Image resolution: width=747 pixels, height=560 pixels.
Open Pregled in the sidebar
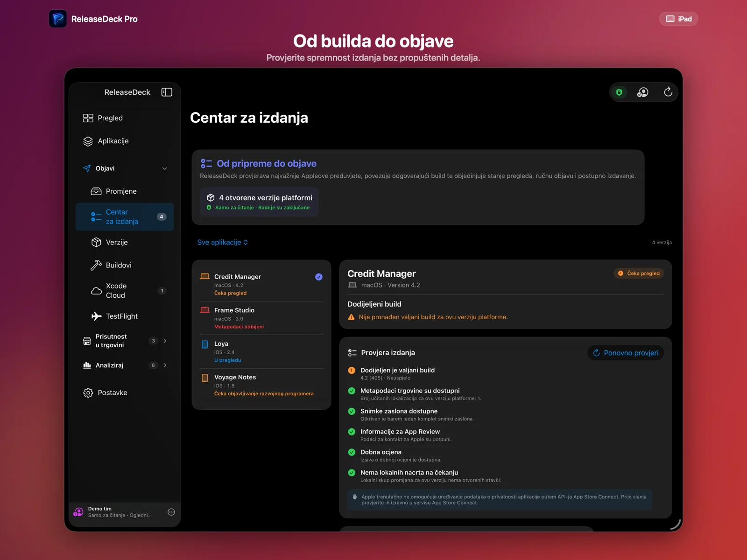(x=125, y=118)
